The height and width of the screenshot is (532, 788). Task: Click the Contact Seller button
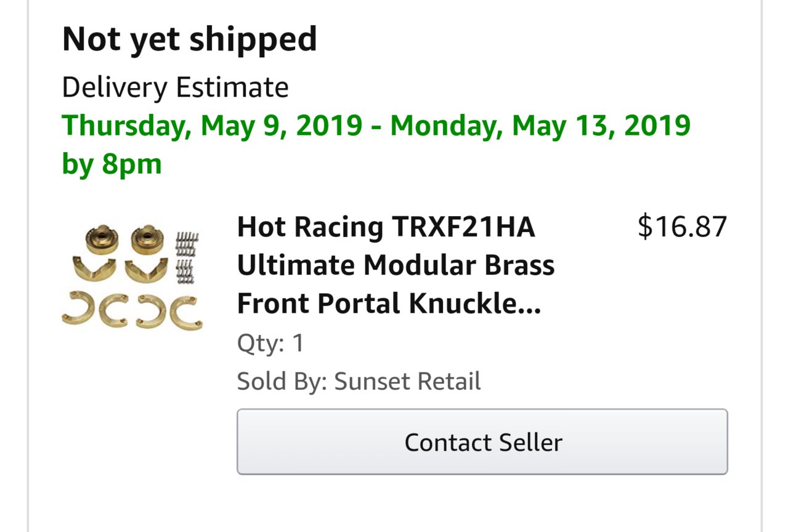tap(482, 441)
